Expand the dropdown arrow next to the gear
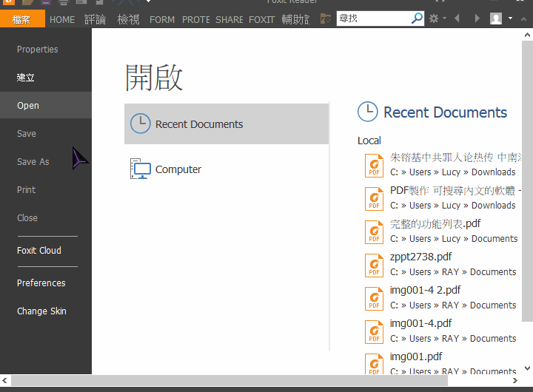533x392 pixels. [444, 18]
